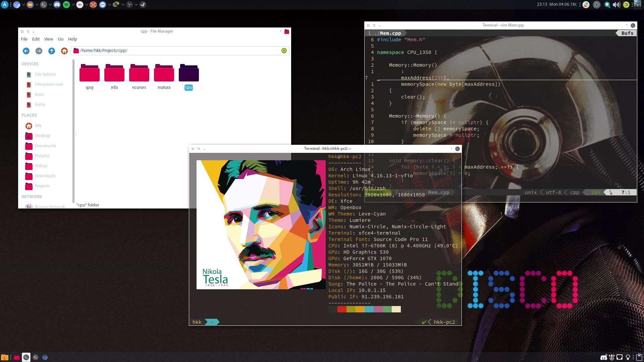Select the Downloads folder in the sidebar
Screen dimensions: 644x362
point(45,176)
